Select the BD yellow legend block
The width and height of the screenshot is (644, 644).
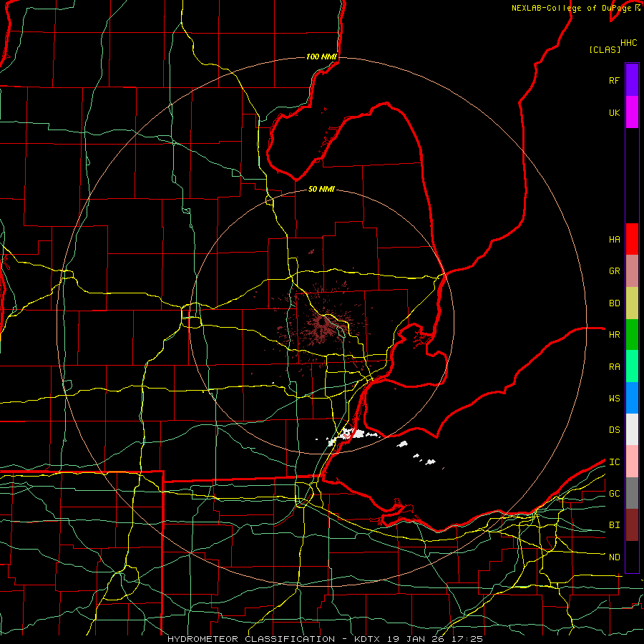point(632,303)
